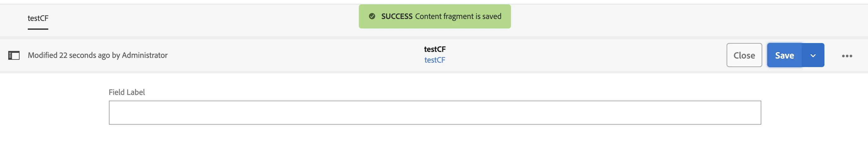Click the word 'Modified' in the header
868x143 pixels.
(x=43, y=55)
